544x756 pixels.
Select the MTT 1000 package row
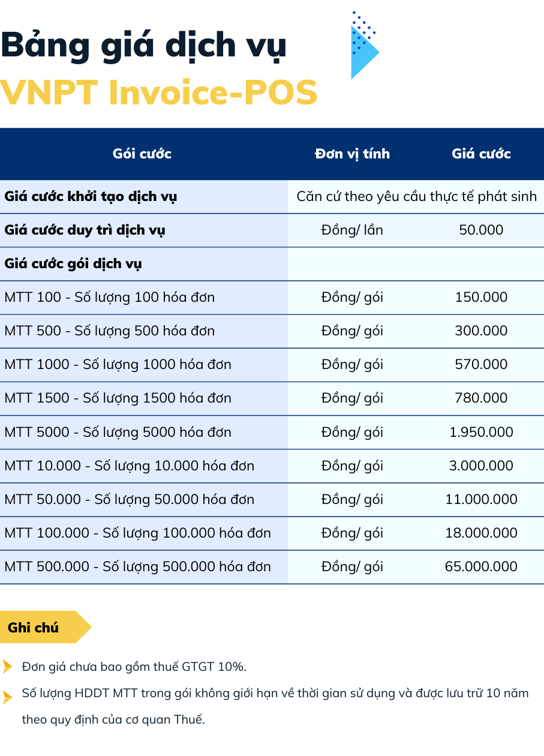pos(118,364)
